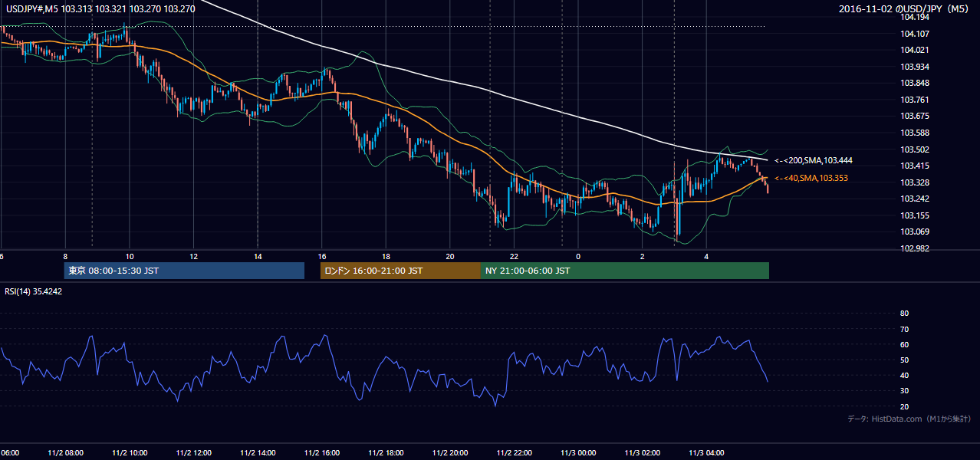Click RSI scale level 50
This screenshot has width=980, height=460.
pos(904,360)
